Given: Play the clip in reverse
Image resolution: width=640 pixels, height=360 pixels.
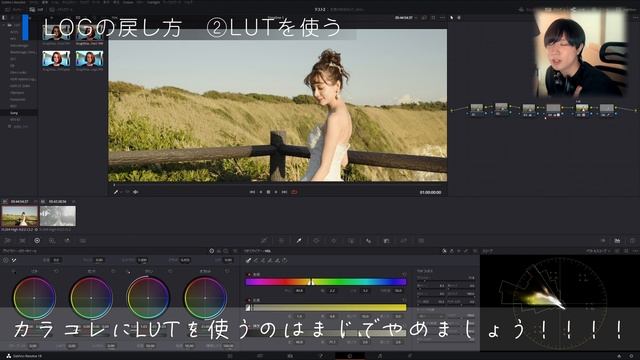Looking at the screenshot, I should click(x=261, y=192).
